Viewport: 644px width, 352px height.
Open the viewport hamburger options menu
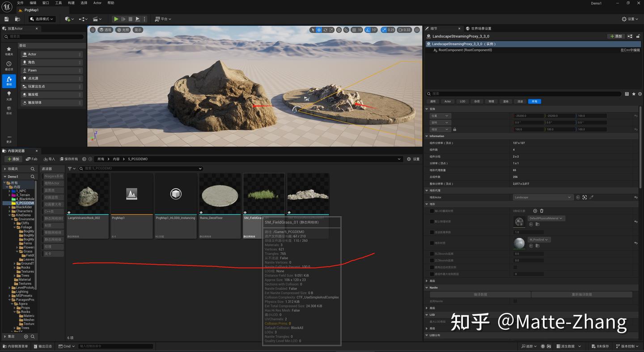tap(93, 30)
